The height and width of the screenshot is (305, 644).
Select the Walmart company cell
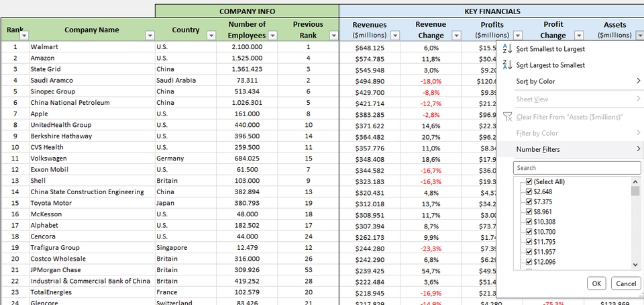pyautogui.click(x=92, y=47)
